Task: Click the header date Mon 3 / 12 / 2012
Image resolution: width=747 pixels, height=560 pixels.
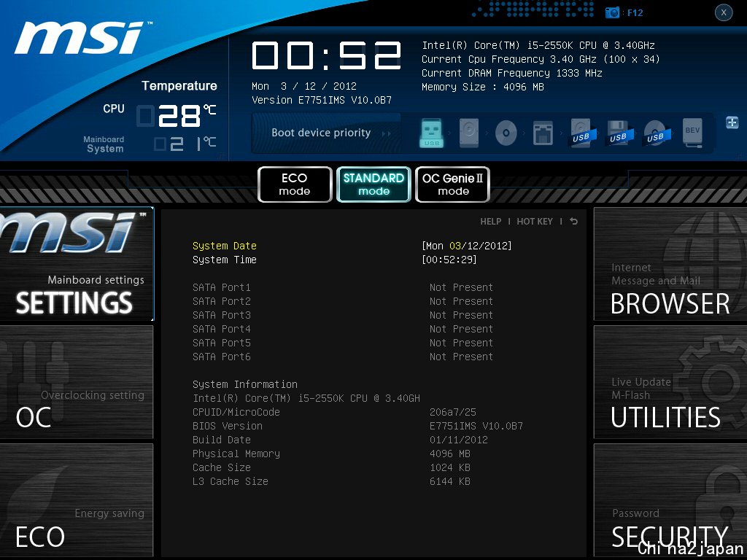Action: (304, 86)
